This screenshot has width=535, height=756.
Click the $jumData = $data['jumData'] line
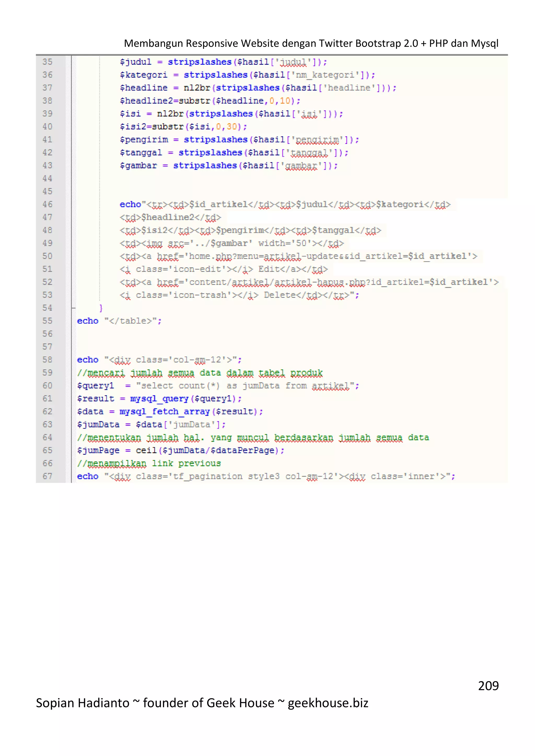[152, 425]
